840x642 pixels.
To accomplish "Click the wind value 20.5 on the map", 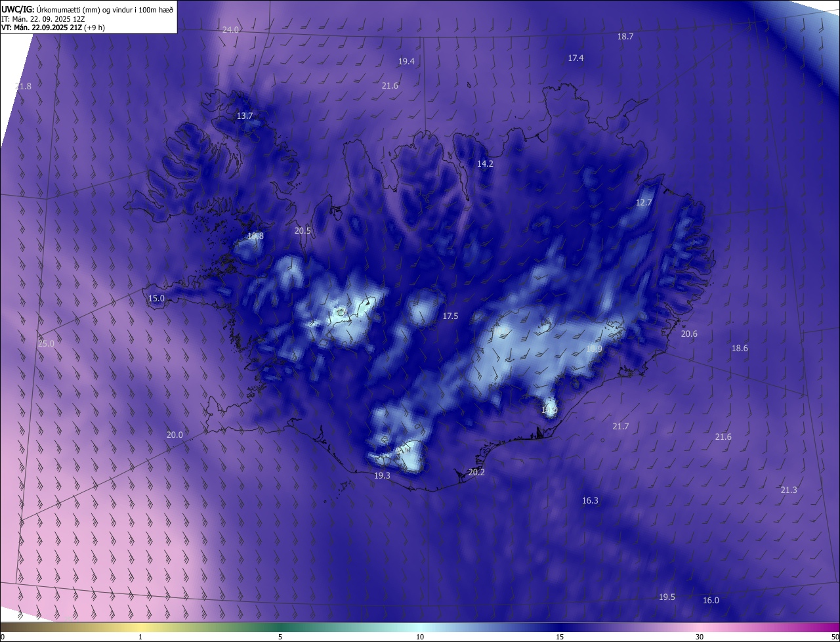I will (x=303, y=231).
